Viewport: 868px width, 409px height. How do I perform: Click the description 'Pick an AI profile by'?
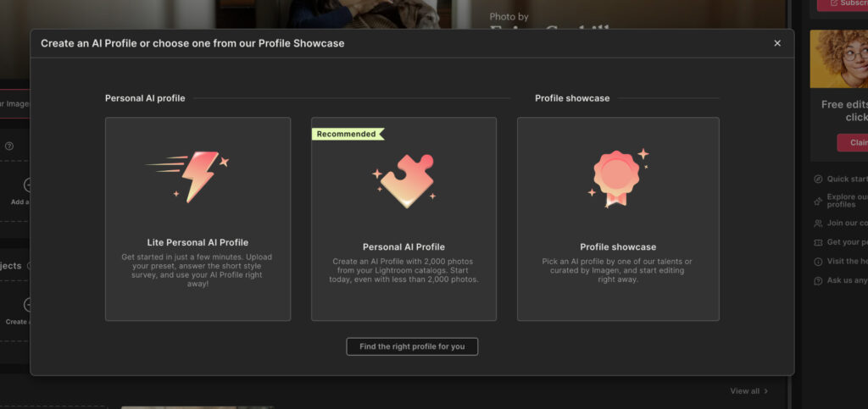[x=618, y=270]
